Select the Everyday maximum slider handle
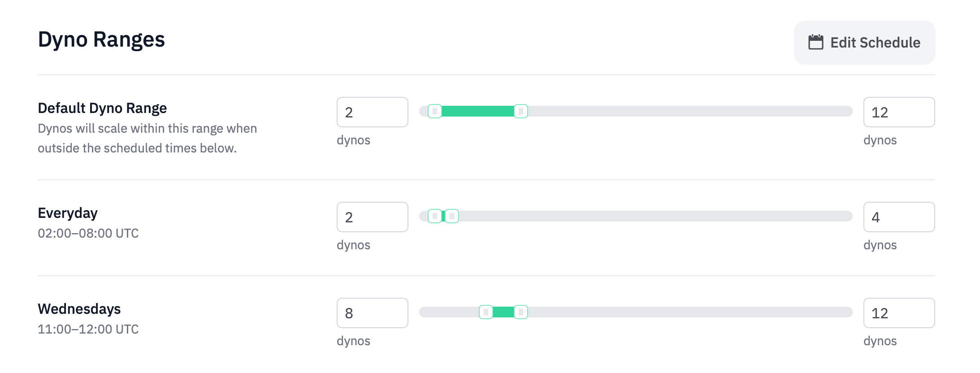 pyautogui.click(x=452, y=216)
